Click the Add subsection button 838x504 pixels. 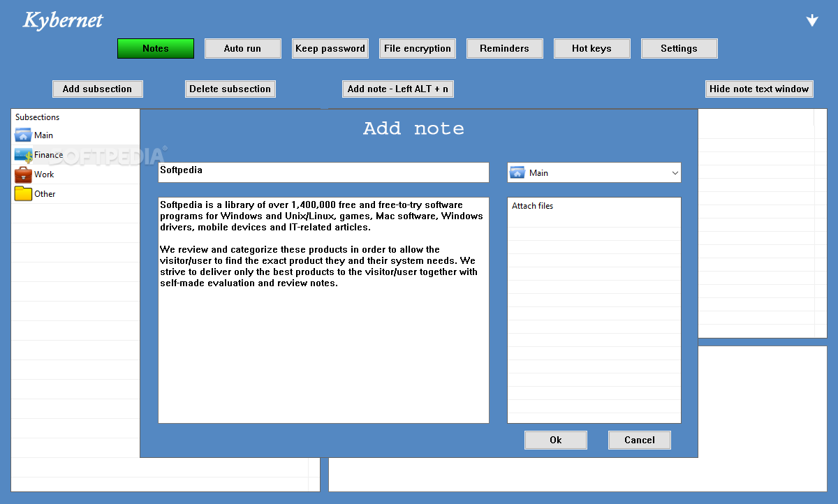(98, 89)
